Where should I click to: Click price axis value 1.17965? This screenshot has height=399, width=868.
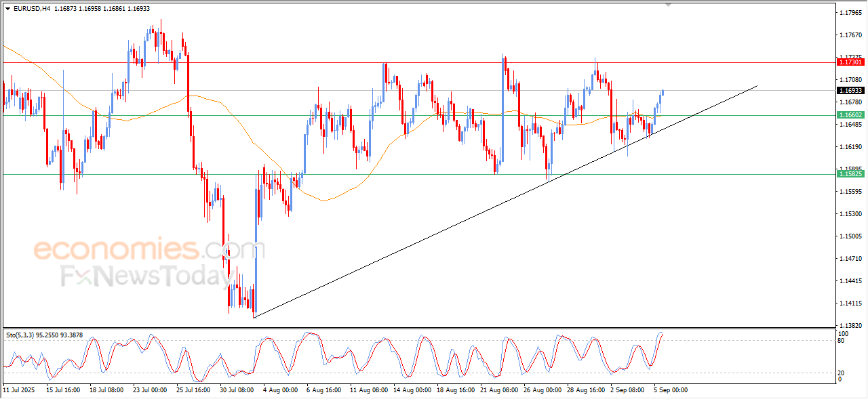850,13
